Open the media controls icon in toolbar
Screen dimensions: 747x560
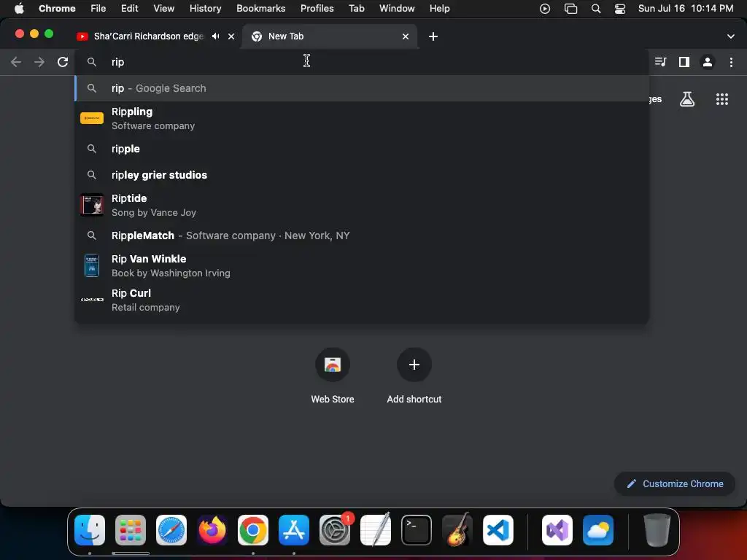click(x=660, y=62)
